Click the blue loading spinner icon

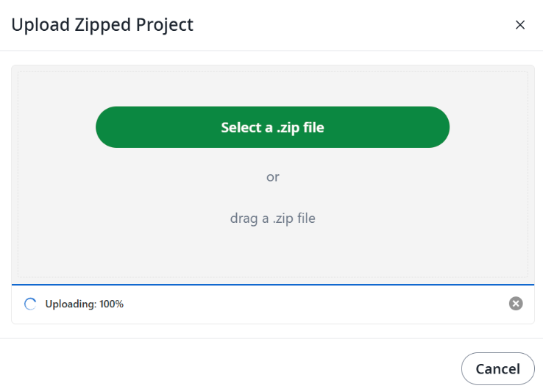[x=30, y=304]
